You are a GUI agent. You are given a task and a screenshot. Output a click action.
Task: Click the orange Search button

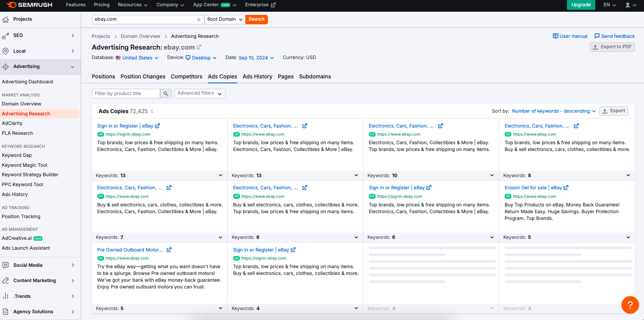click(257, 19)
